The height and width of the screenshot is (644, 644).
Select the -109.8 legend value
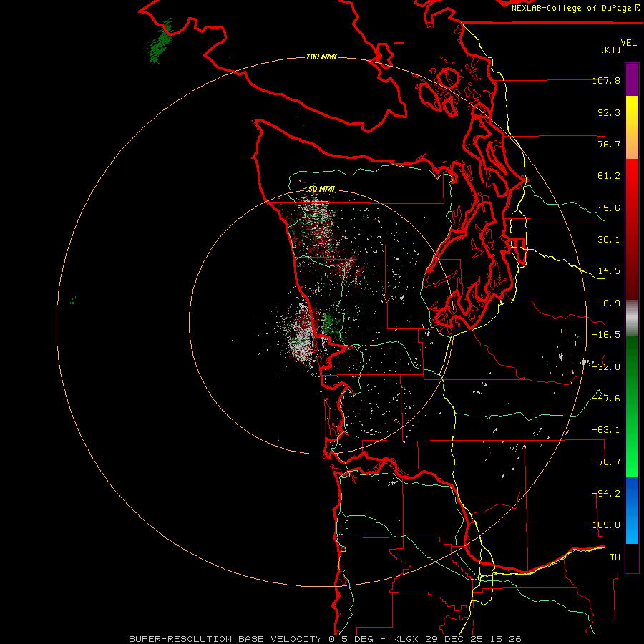pos(603,525)
